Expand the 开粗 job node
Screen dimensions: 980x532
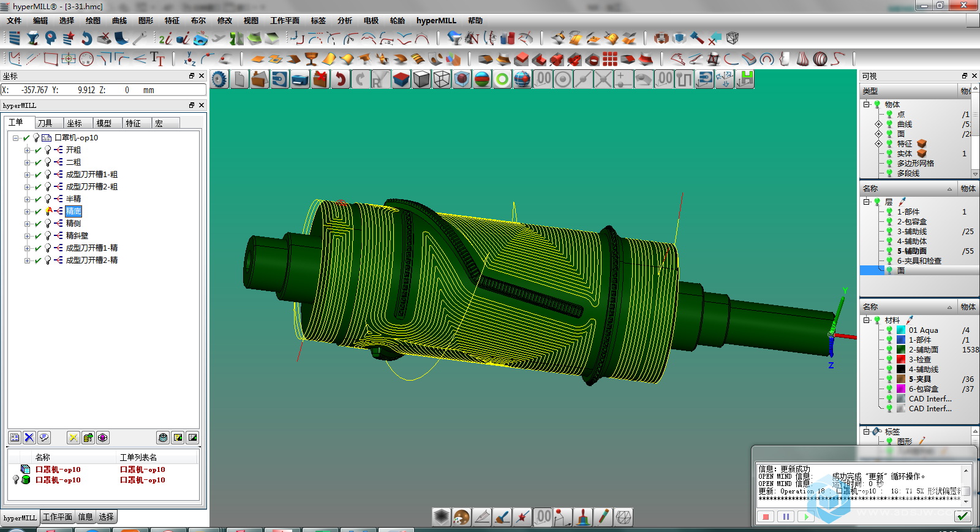pyautogui.click(x=27, y=150)
